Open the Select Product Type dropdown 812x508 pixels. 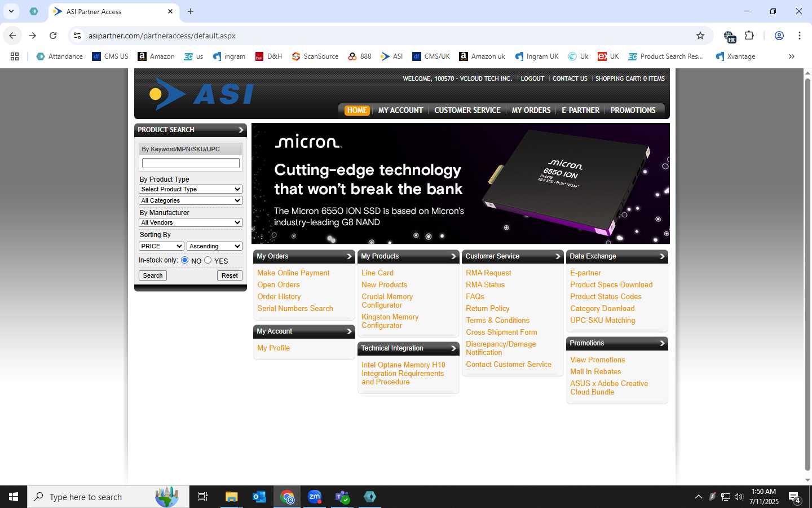(191, 189)
